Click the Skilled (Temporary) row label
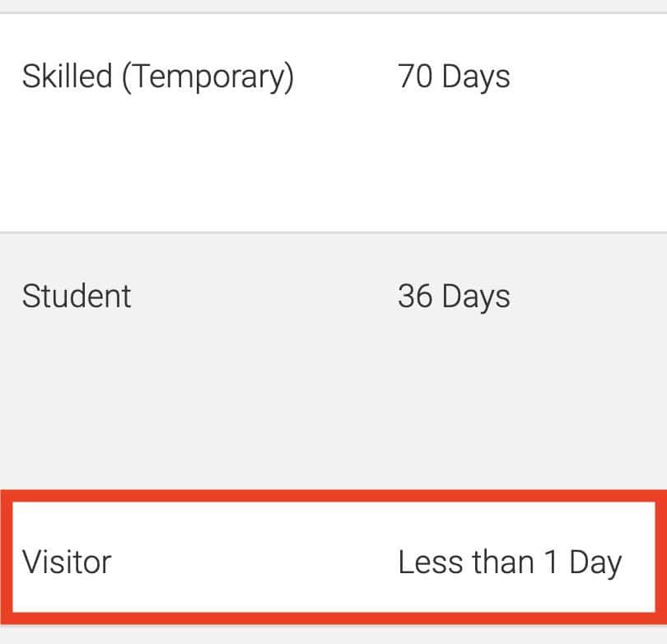 click(x=157, y=77)
